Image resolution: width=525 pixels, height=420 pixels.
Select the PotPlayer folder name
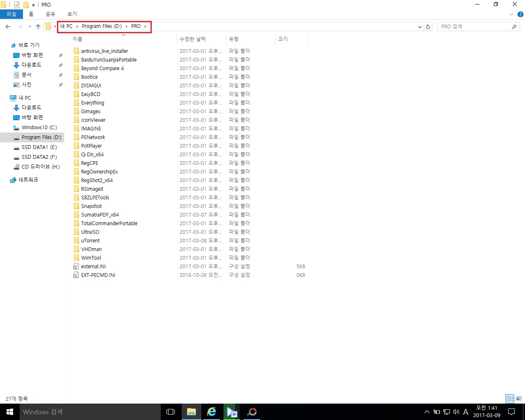click(91, 146)
